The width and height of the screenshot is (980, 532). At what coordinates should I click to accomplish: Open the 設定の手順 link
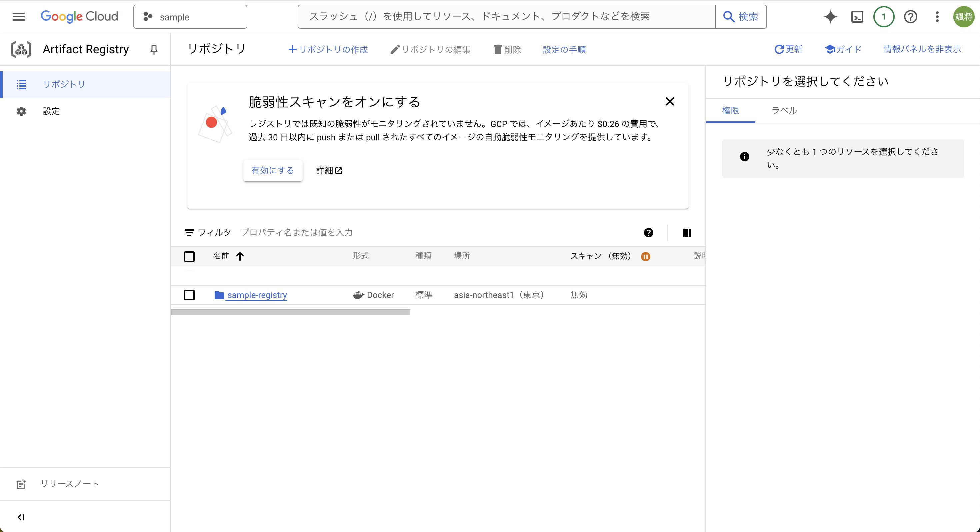click(564, 49)
